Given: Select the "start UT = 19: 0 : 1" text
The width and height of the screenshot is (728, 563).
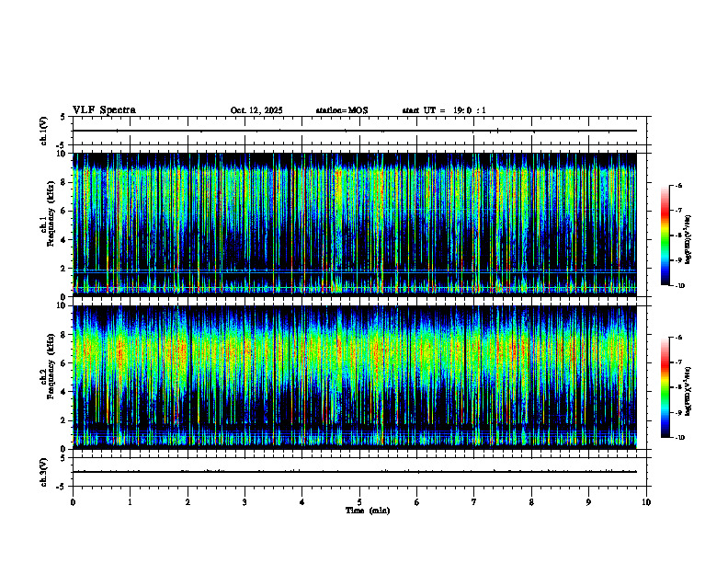Looking at the screenshot, I should (444, 110).
